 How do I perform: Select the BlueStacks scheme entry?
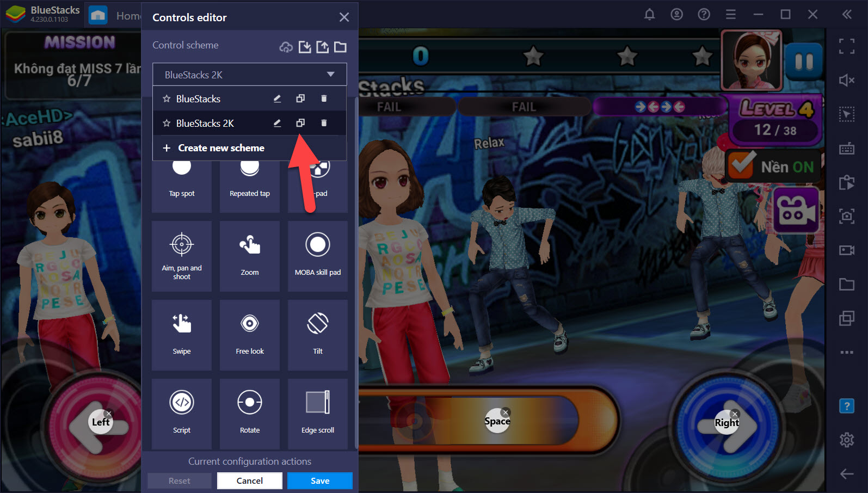coord(249,99)
